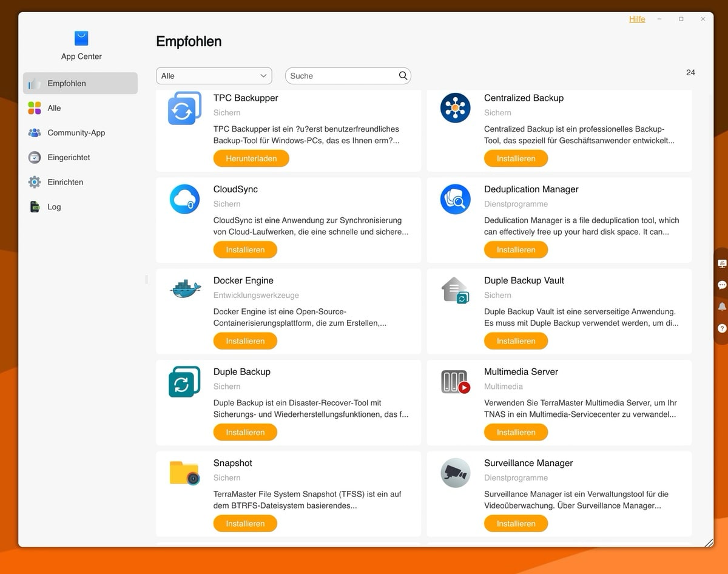Click the Multimedia Server icon
Viewport: 728px width, 574px height.
[455, 382]
